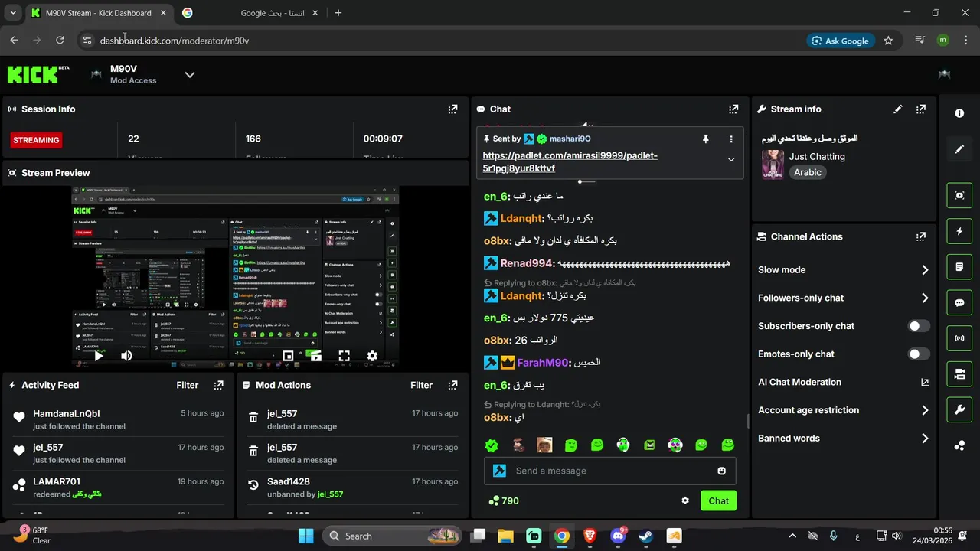Pop out the Activity Feed panel
980x551 pixels.
point(218,386)
